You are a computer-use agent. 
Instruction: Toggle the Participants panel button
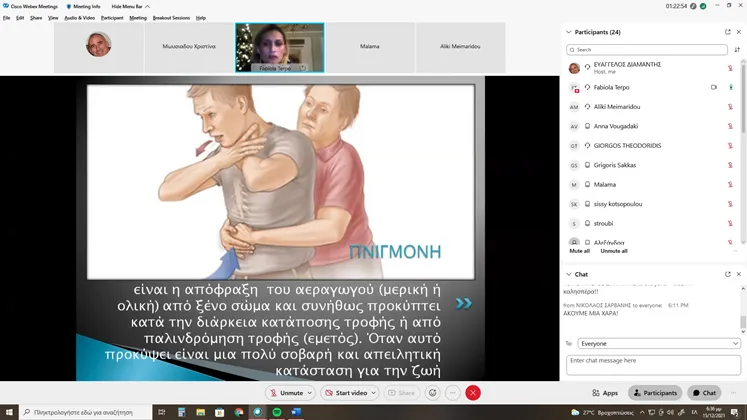pyautogui.click(x=654, y=393)
